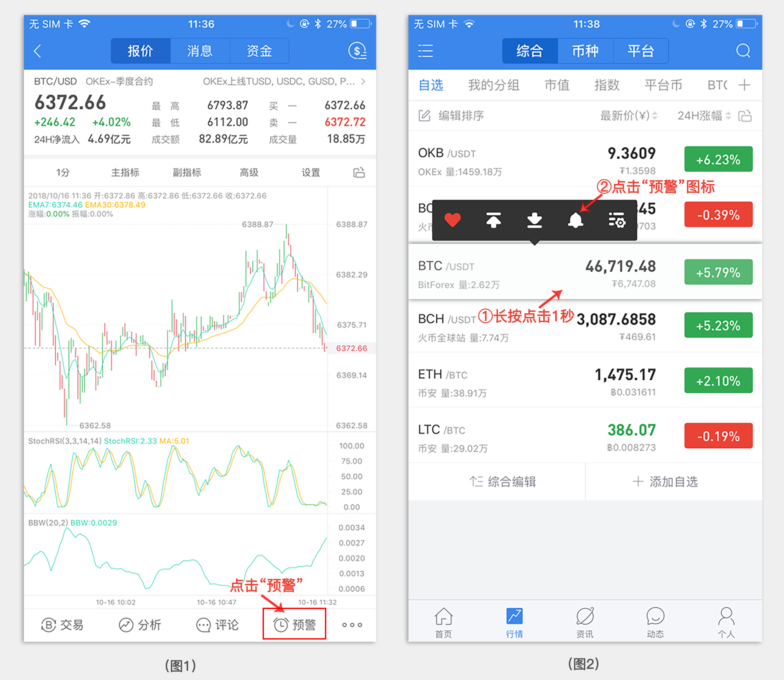Viewport: 784px width, 680px height.
Task: Tap the bell 预警 alert icon in popup
Action: coord(576,220)
